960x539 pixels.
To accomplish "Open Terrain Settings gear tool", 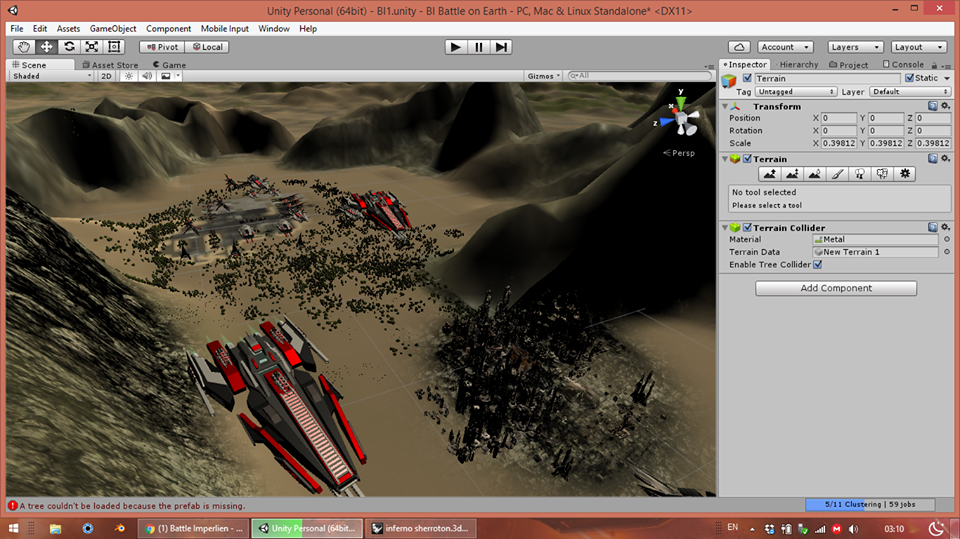I will (905, 174).
